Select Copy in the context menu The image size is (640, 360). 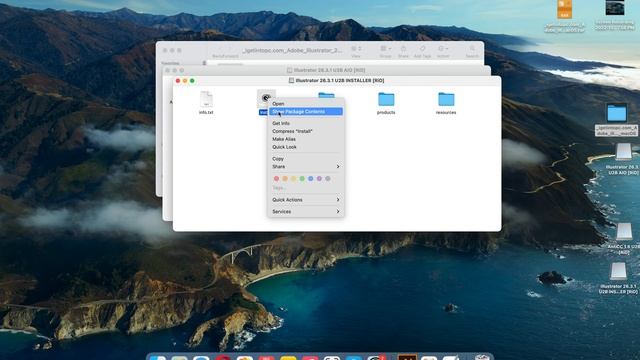pos(278,159)
